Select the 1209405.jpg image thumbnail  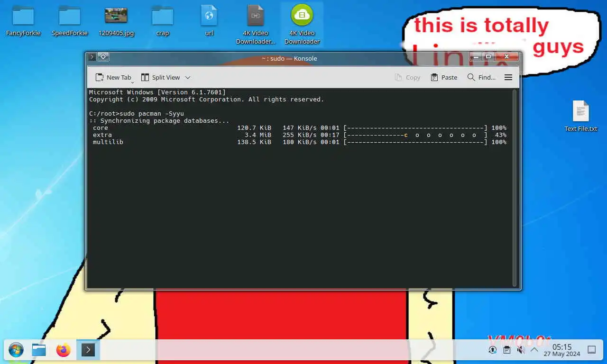point(116,21)
